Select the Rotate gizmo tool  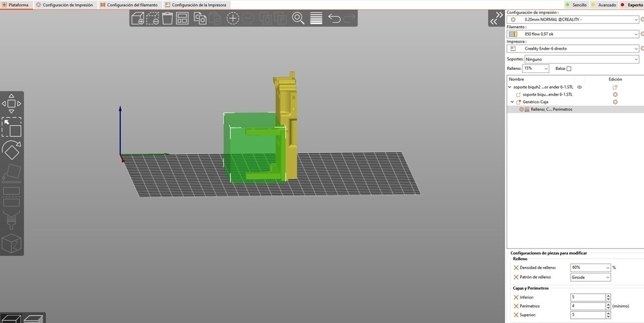tap(11, 150)
